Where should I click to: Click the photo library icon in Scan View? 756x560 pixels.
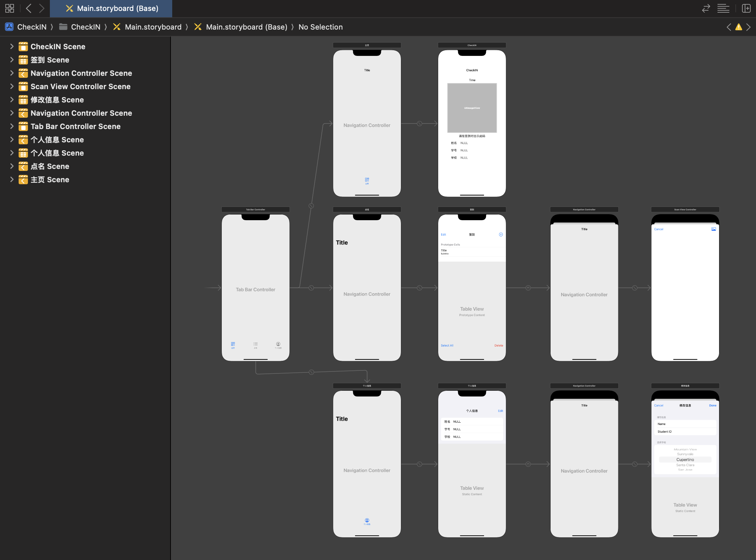713,229
